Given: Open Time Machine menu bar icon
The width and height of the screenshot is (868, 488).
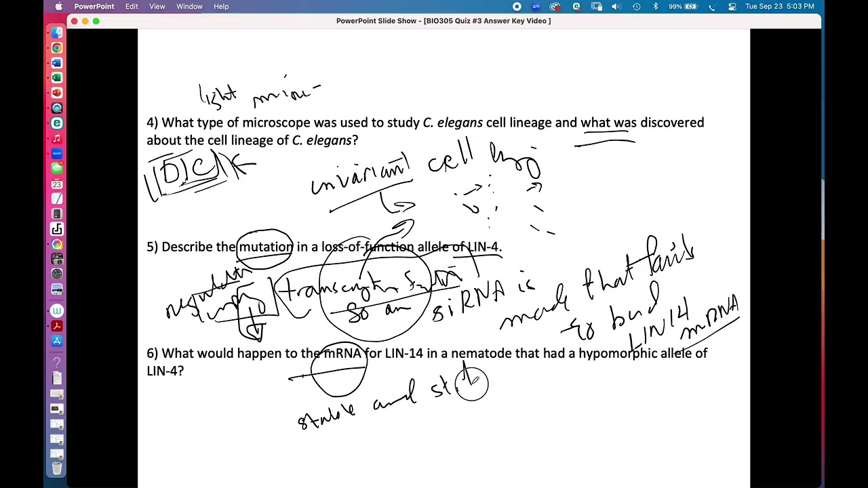Looking at the screenshot, I should 636,7.
